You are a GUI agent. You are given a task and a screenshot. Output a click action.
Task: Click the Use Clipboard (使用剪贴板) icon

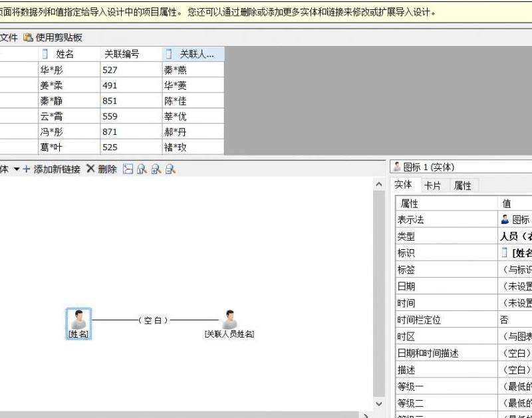click(x=28, y=37)
